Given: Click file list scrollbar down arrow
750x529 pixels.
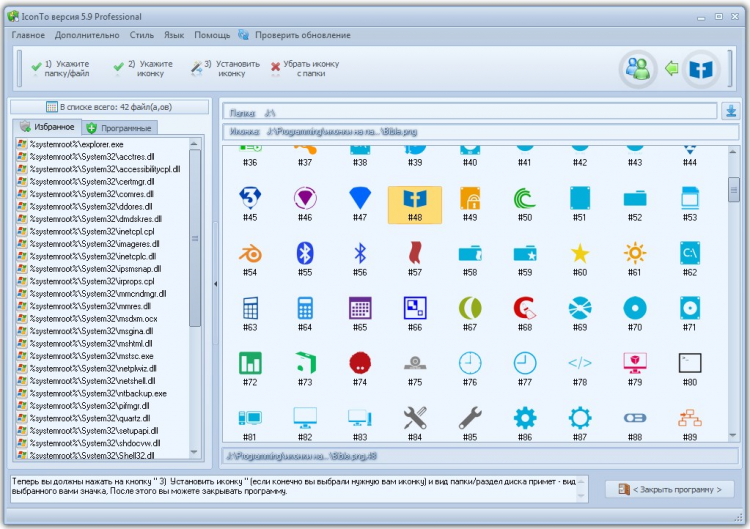Looking at the screenshot, I should [x=194, y=452].
